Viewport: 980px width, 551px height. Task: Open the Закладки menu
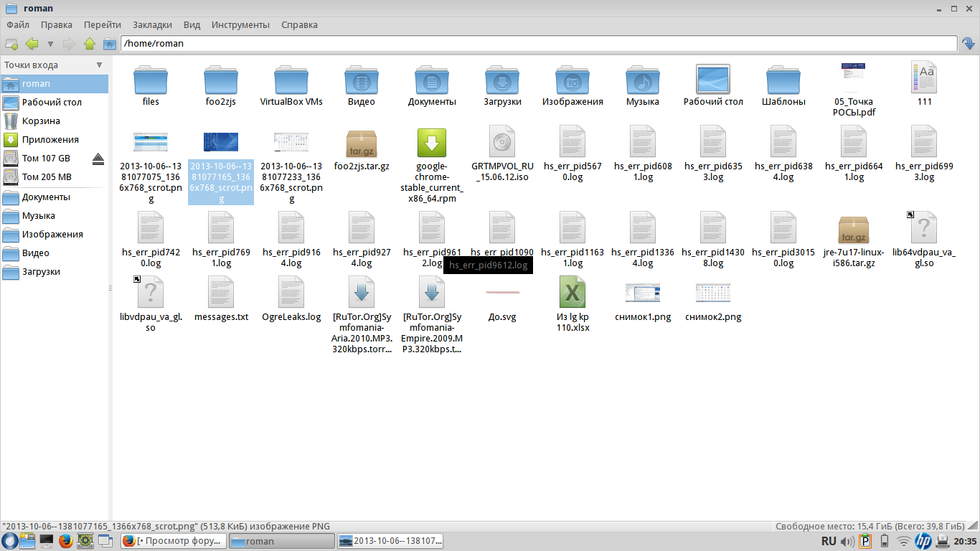152,24
